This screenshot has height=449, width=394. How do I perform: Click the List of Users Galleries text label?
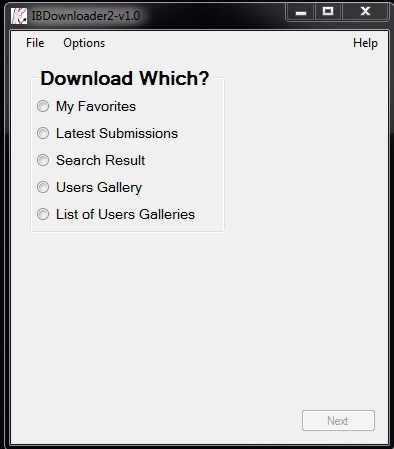125,214
